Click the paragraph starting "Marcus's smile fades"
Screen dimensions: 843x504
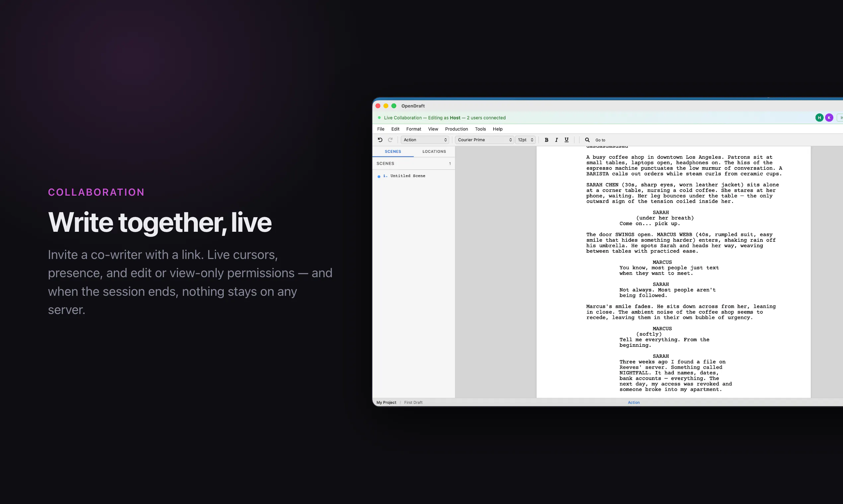pos(681,312)
